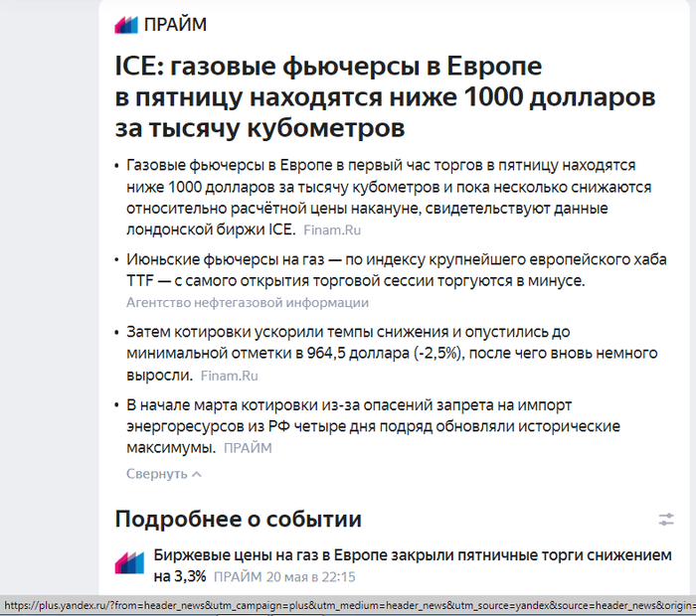
Task: Click the ПРАЙМ logo icon at top
Action: (126, 25)
